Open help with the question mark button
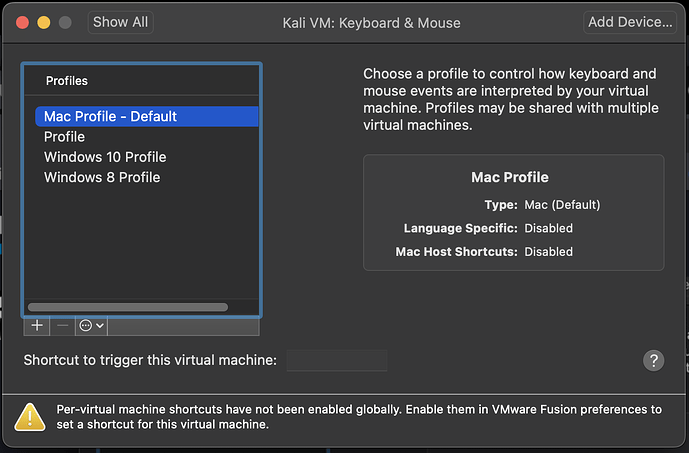 tap(653, 360)
